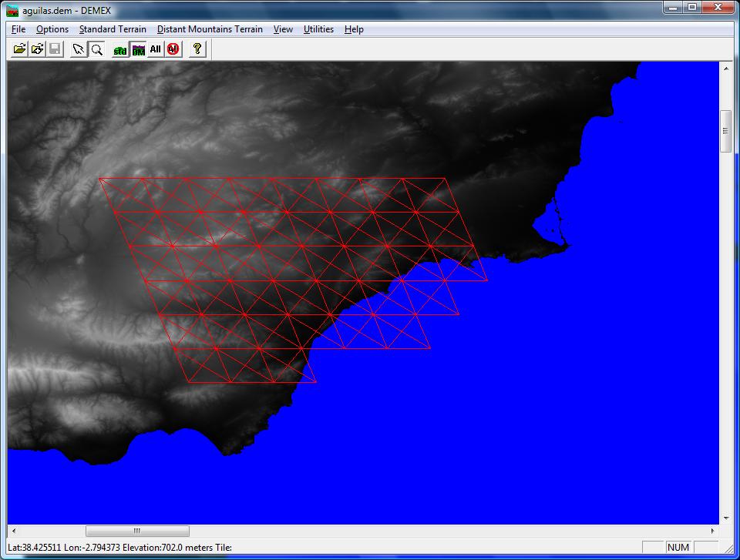Toggle the 'std' standard terrain button
The height and width of the screenshot is (560, 740).
119,49
